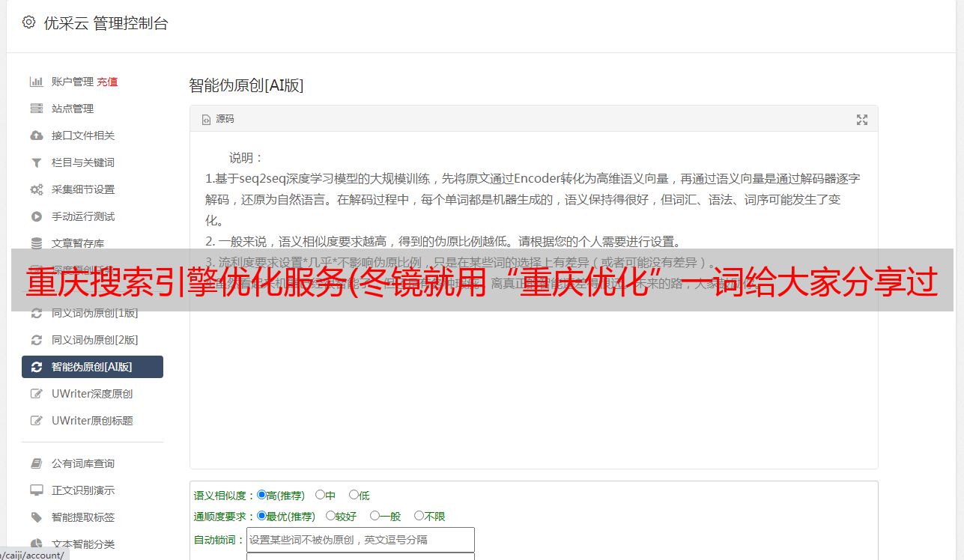Open 站点管理 via its server icon
Viewport: 964px width, 560px height.
pyautogui.click(x=36, y=109)
